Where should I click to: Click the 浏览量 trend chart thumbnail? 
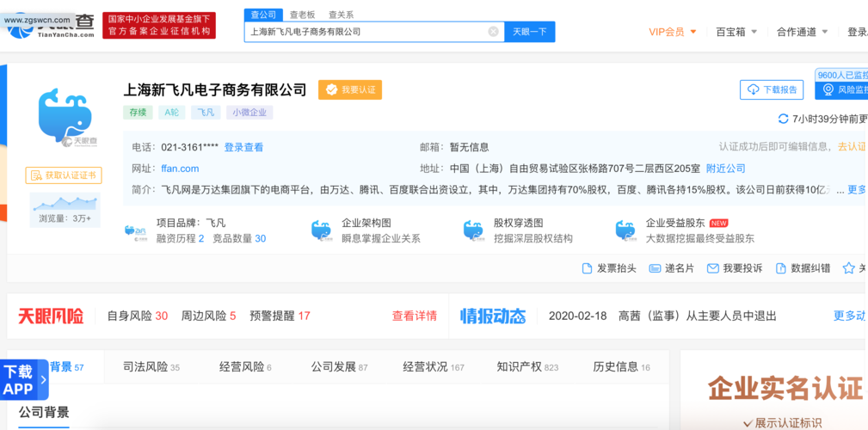65,203
